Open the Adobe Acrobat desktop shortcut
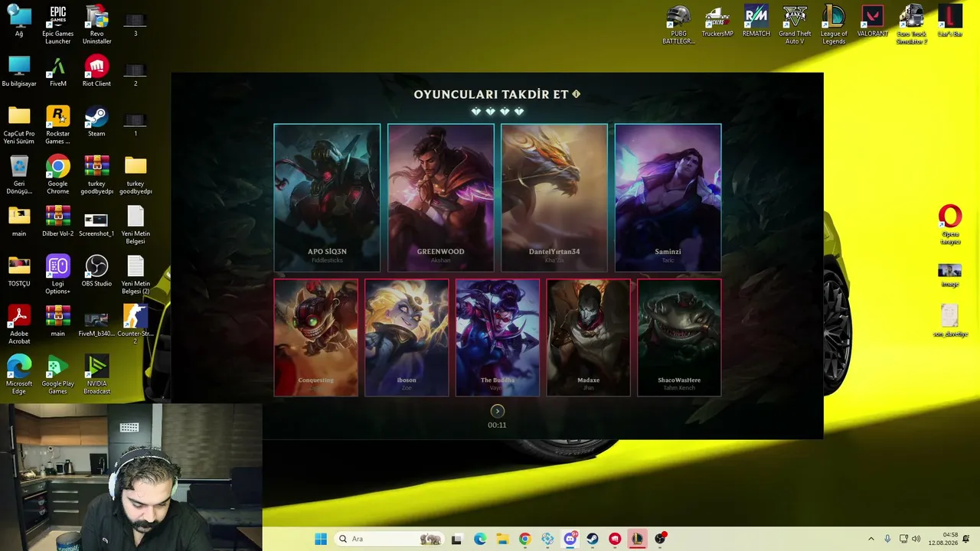This screenshot has width=980, height=551. (x=19, y=324)
